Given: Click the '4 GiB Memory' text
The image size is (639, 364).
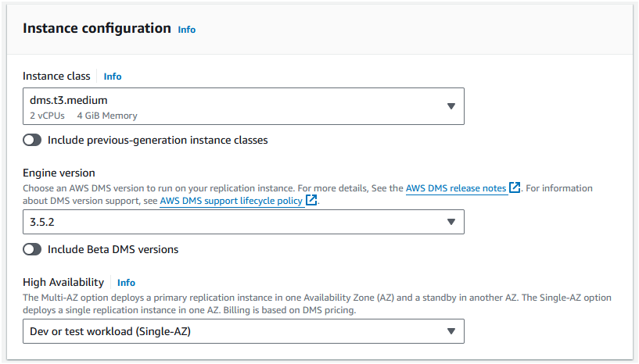Looking at the screenshot, I should 107,116.
